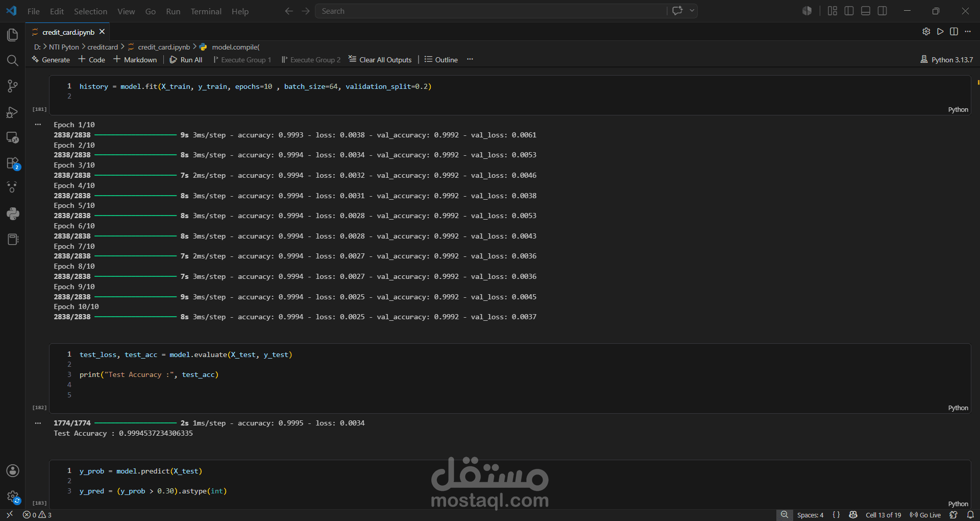This screenshot has width=980, height=521.
Task: Click the model.fit code line
Action: [255, 86]
